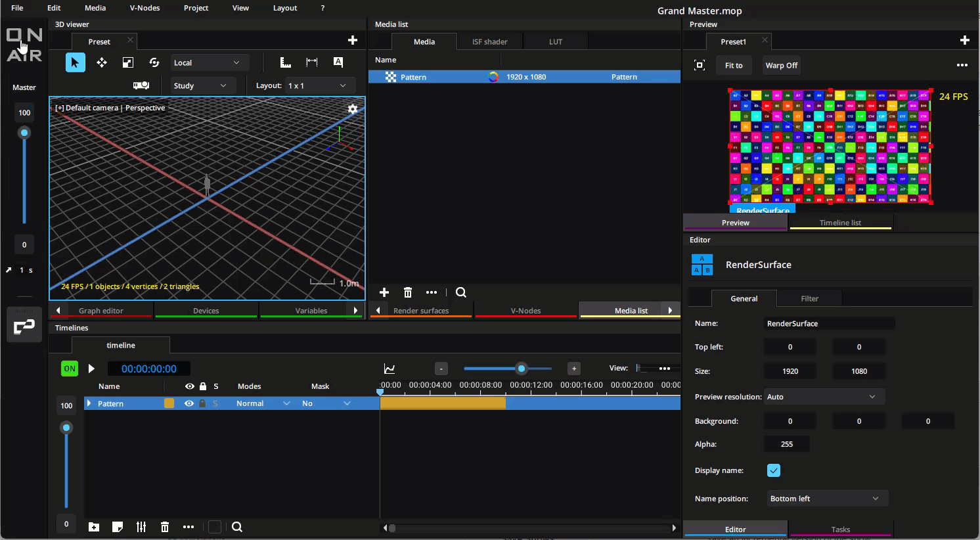Activate the move tool in 3D viewer toolbar
This screenshot has height=540, width=980.
coord(102,62)
